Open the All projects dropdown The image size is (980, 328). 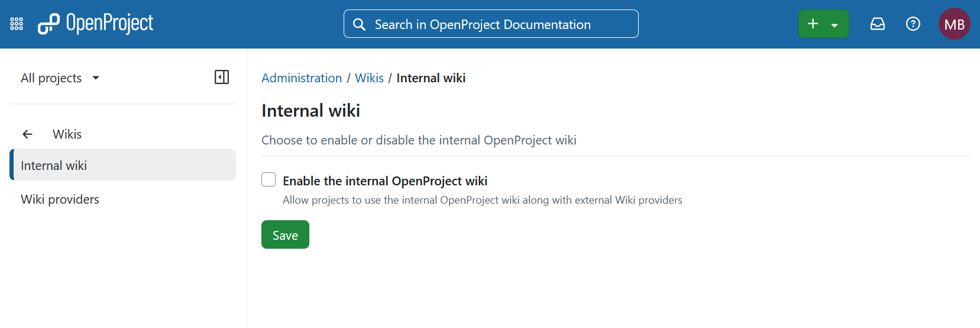pyautogui.click(x=60, y=78)
